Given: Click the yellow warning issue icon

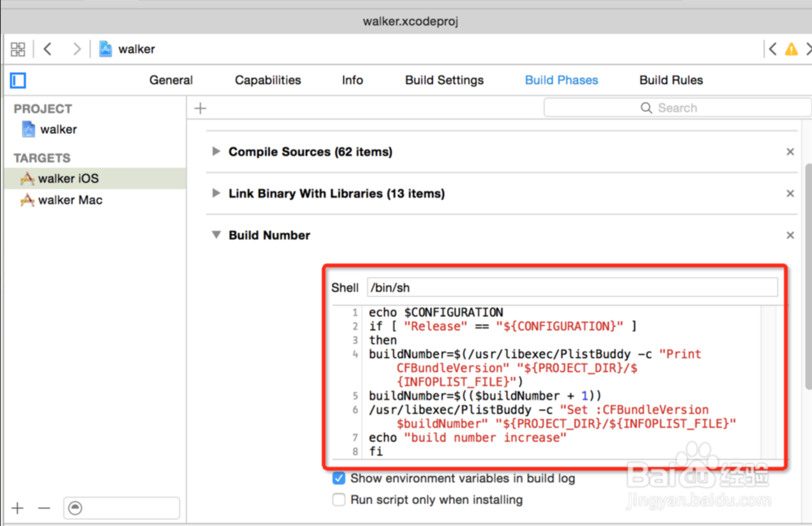Looking at the screenshot, I should pyautogui.click(x=791, y=49).
